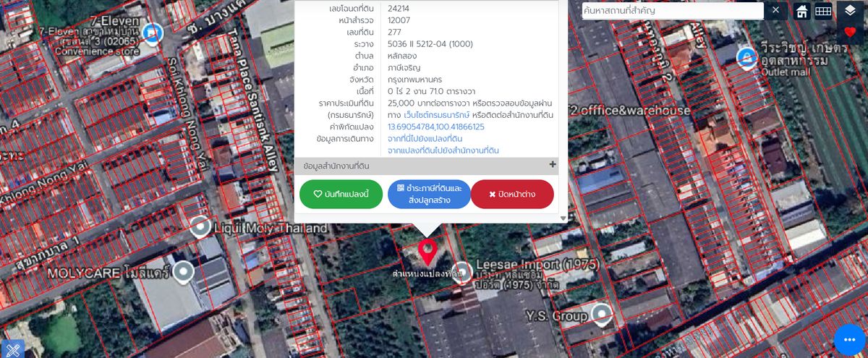This screenshot has width=868, height=358.
Task: Open the map layers stack icon
Action: 850,11
